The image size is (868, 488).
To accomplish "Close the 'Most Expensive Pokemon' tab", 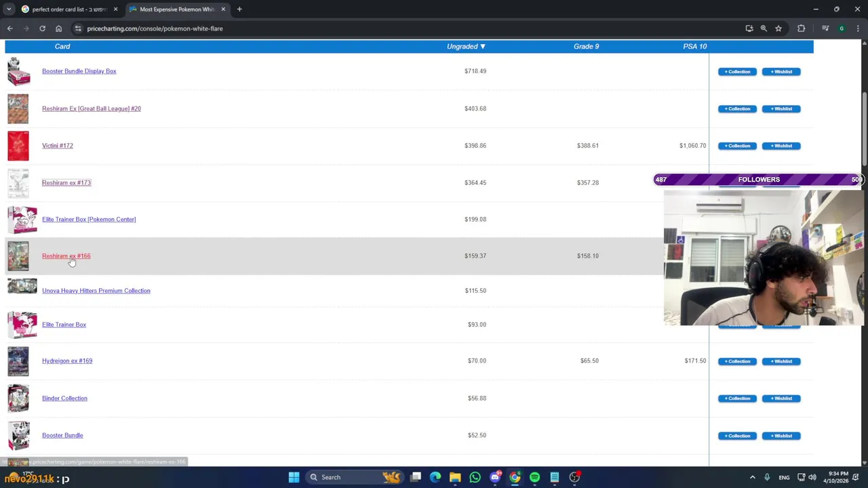I will (x=223, y=9).
